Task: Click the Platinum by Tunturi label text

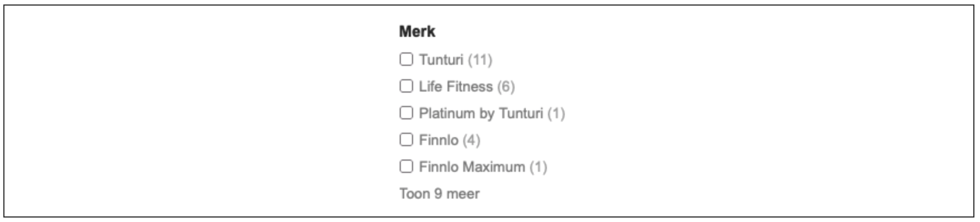Action: pyautogui.click(x=481, y=113)
